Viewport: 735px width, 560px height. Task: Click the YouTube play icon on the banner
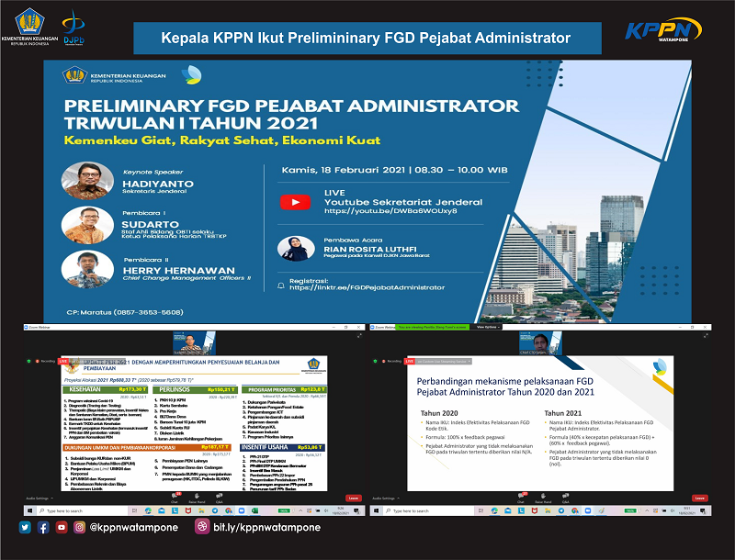tap(295, 202)
